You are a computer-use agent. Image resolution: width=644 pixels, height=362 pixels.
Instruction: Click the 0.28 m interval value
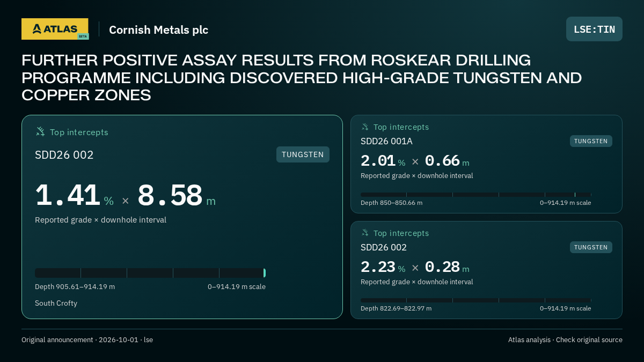point(447,267)
